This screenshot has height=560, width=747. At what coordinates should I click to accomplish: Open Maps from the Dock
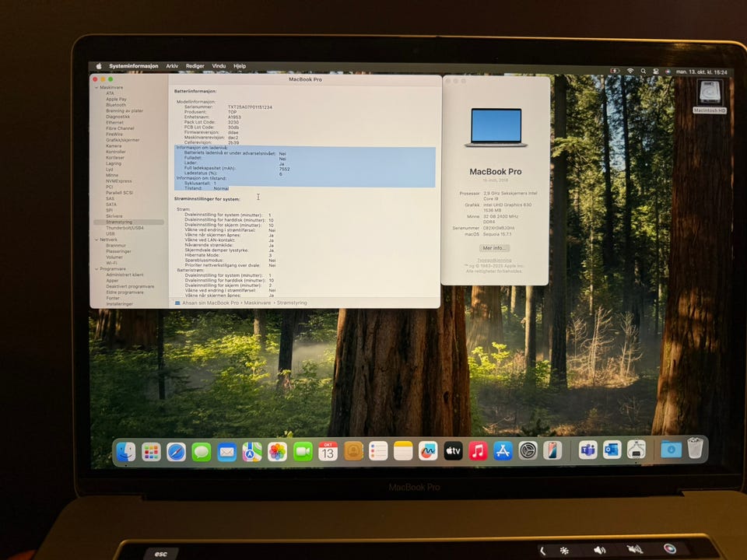tap(252, 451)
